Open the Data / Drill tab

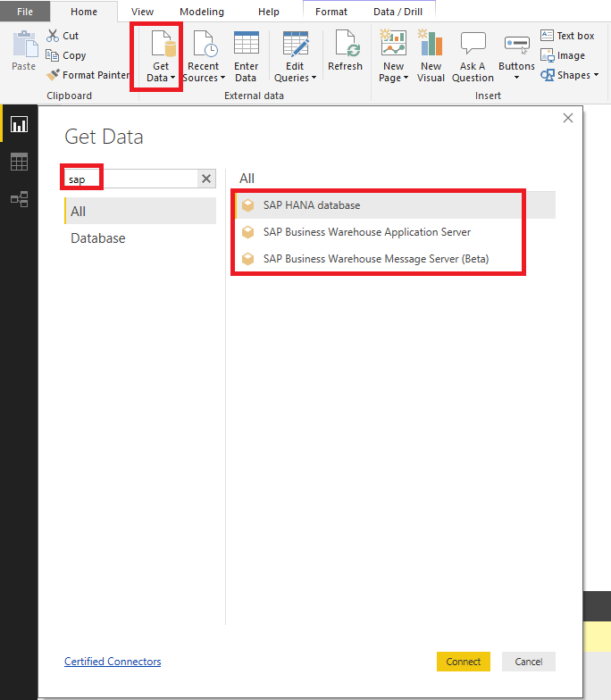[398, 12]
